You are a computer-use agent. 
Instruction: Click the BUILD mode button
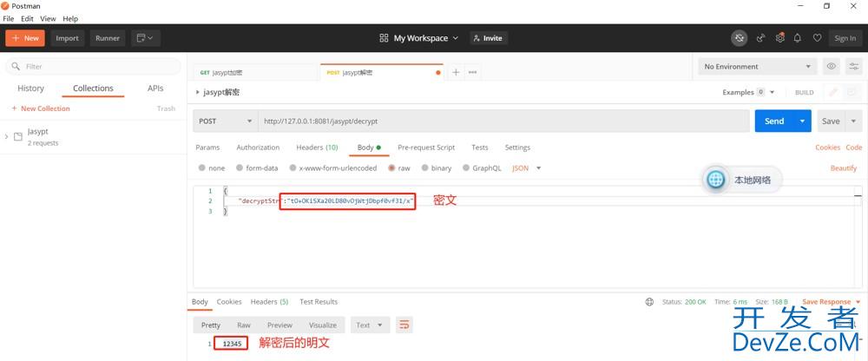click(805, 93)
